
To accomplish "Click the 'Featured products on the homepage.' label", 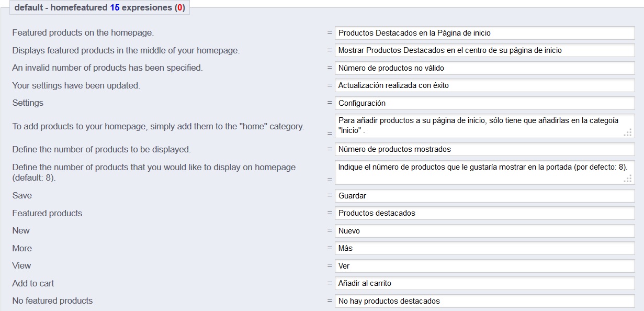I will point(83,33).
